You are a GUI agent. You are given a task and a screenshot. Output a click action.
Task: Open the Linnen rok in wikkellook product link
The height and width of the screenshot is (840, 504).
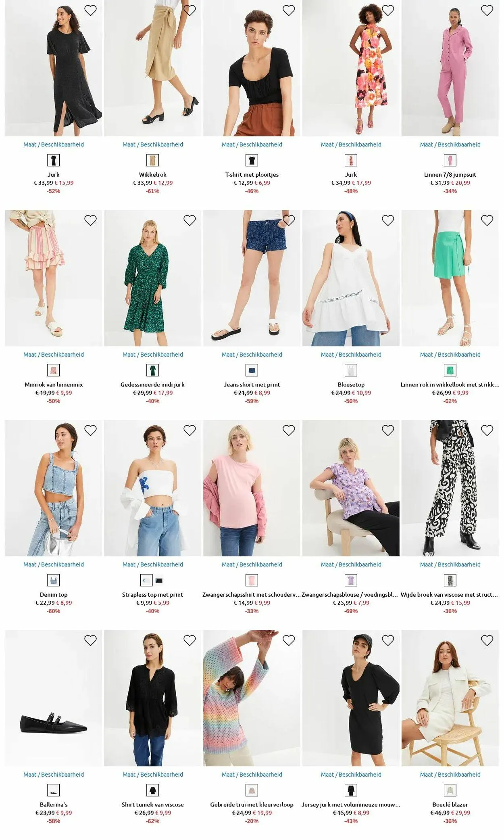click(450, 384)
